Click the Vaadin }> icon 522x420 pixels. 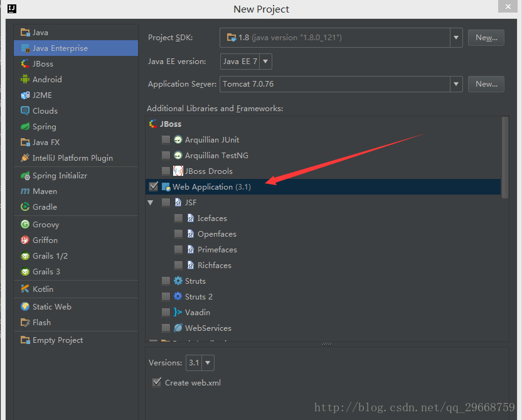pos(178,312)
